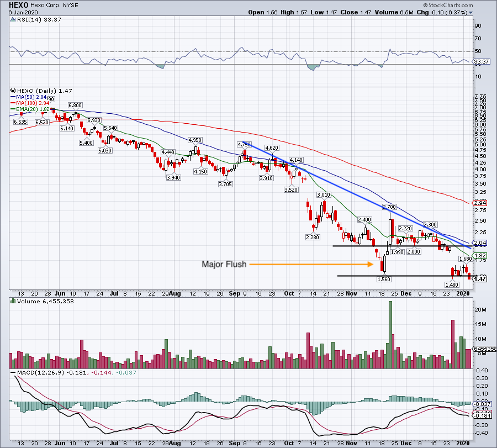Click the tallest green volume bar in November
This screenshot has height=448, width=497.
coord(390,335)
